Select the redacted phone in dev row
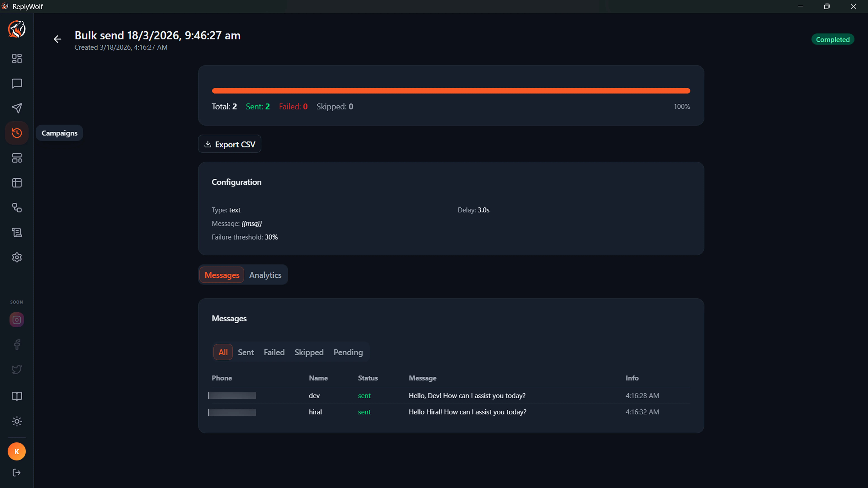The height and width of the screenshot is (488, 868). (x=232, y=395)
